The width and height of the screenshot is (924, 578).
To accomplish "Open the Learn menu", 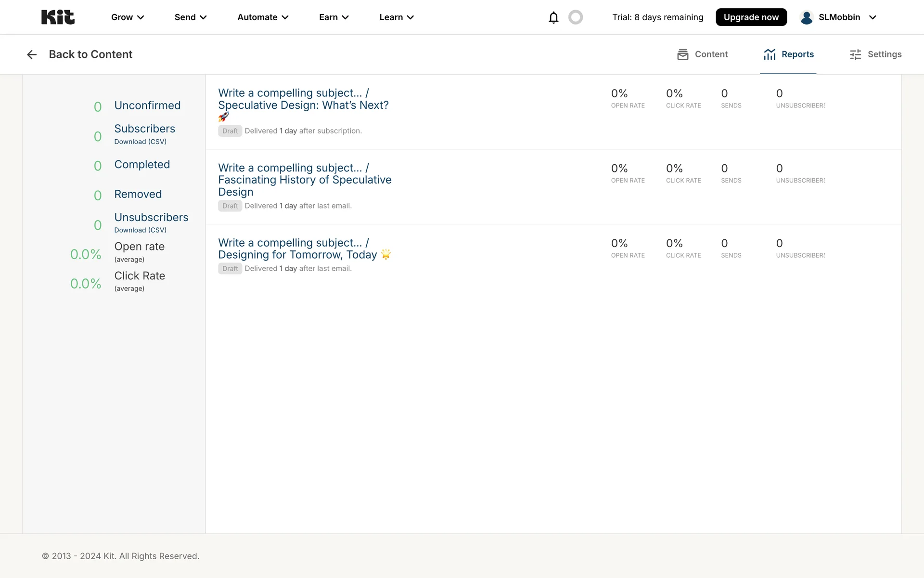I will pos(396,17).
